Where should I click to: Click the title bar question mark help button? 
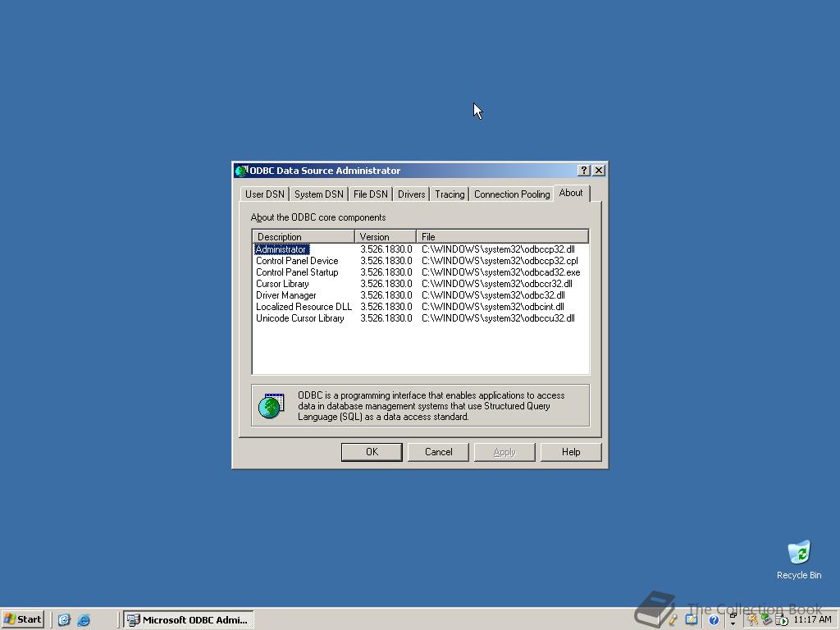coord(584,171)
